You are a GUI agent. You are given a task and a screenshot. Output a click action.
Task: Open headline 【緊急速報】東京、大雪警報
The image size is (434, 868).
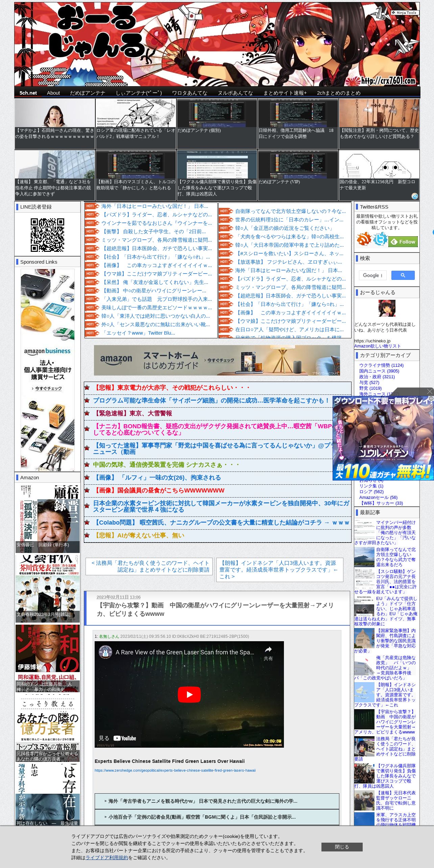click(132, 413)
